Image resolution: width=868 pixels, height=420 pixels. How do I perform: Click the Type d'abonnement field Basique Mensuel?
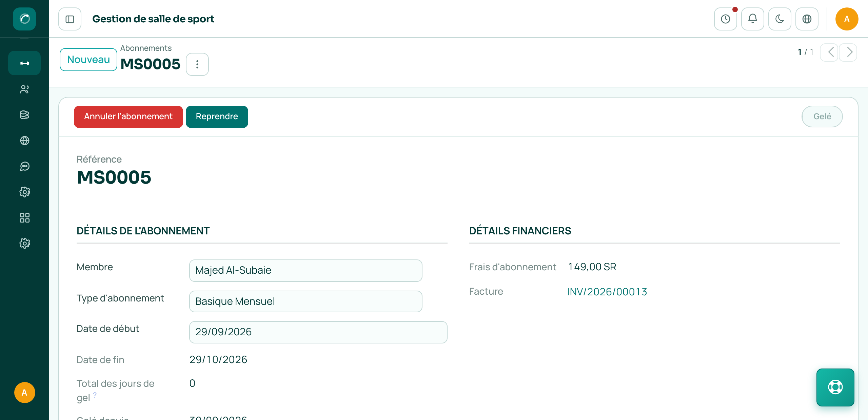[306, 301]
